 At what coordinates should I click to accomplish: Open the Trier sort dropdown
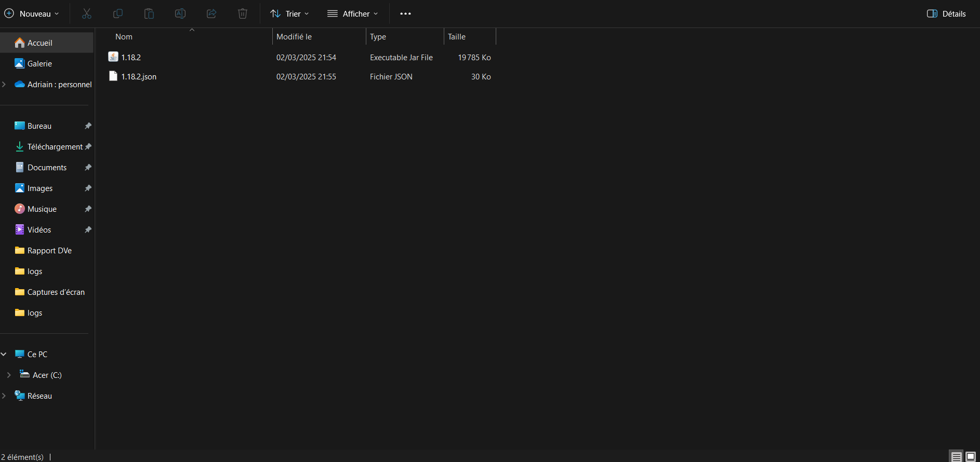[x=290, y=13]
